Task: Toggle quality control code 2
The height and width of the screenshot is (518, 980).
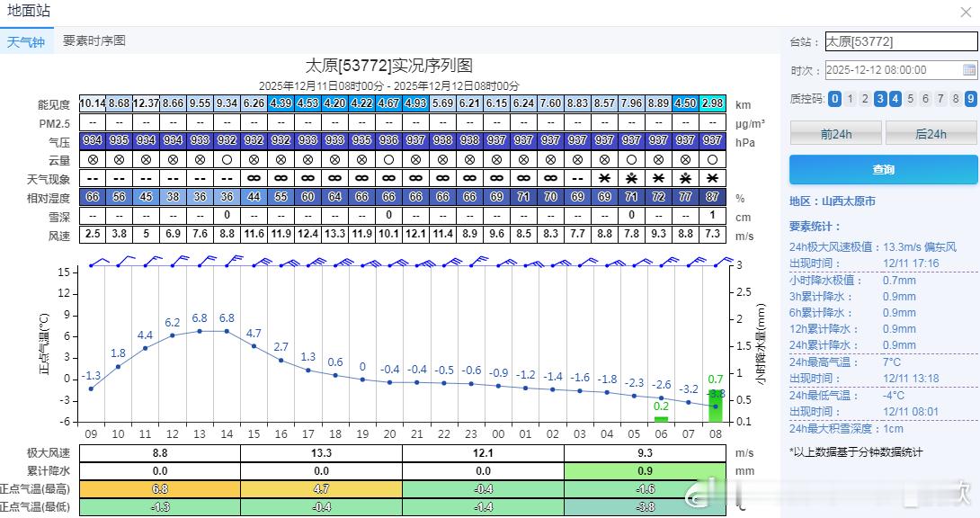Action: point(865,99)
